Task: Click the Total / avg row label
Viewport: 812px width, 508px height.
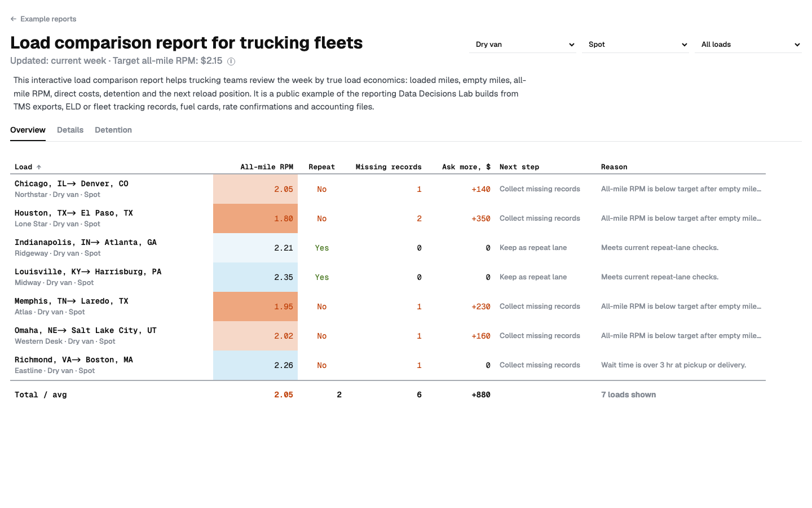Action: 41,395
